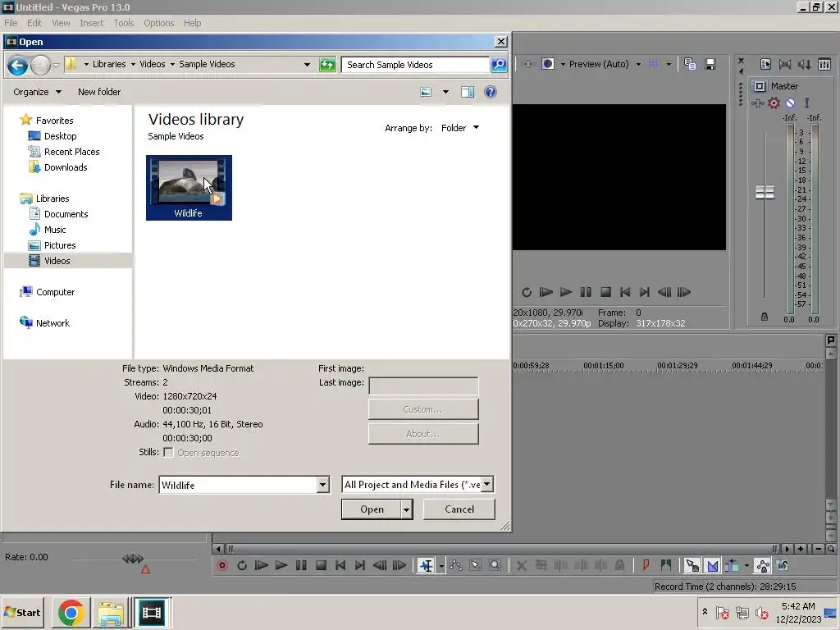Open the file type filter combo box
840x630 pixels.
418,484
